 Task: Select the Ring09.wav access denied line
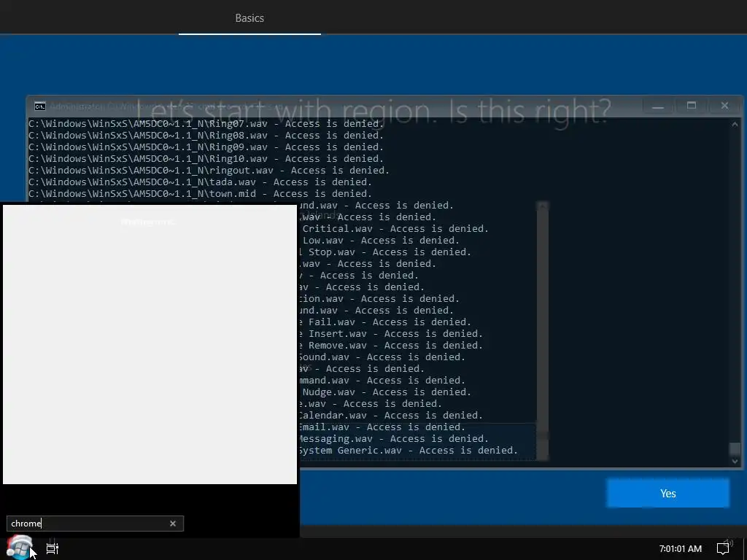coord(206,147)
